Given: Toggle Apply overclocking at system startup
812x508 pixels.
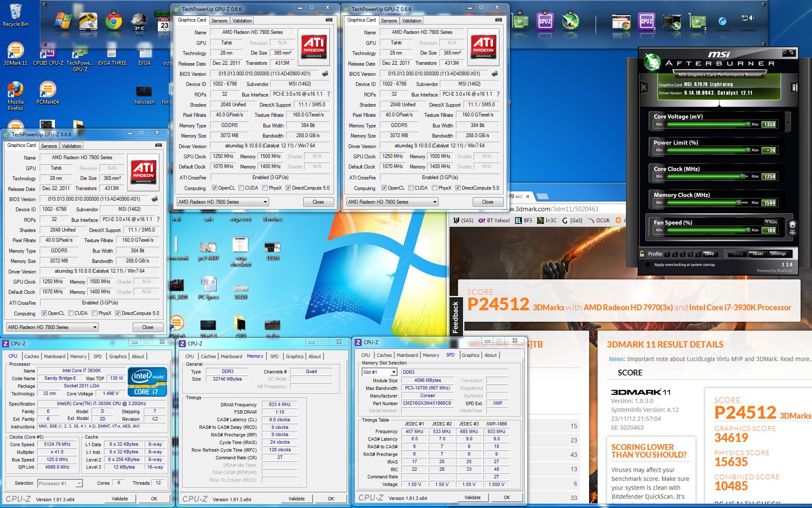Looking at the screenshot, I should coord(648,265).
